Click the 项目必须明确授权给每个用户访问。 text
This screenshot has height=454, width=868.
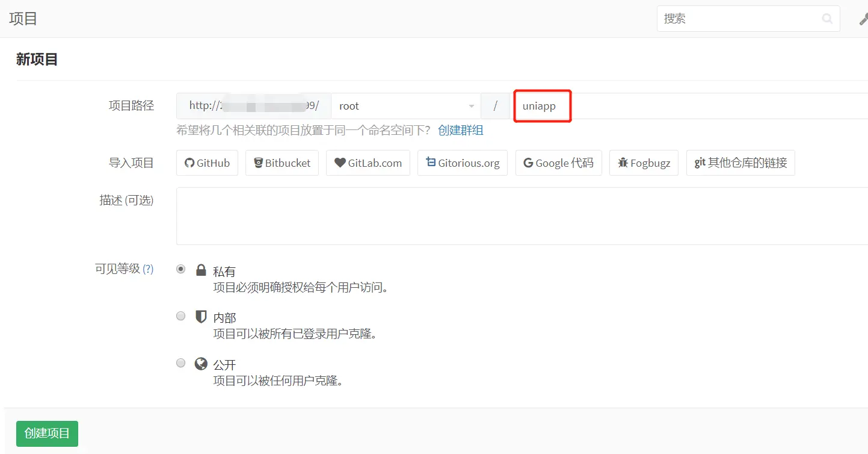[x=301, y=287]
